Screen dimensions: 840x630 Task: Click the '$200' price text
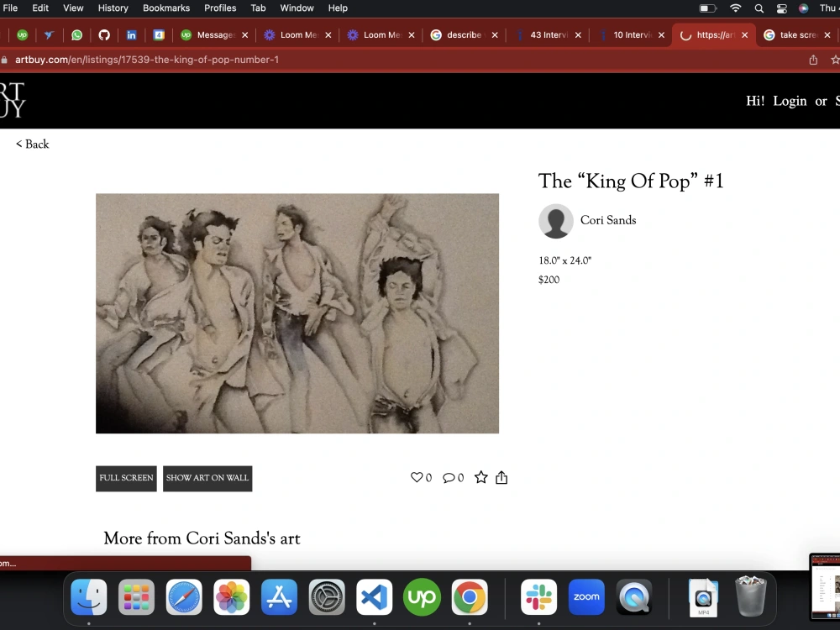pyautogui.click(x=549, y=280)
